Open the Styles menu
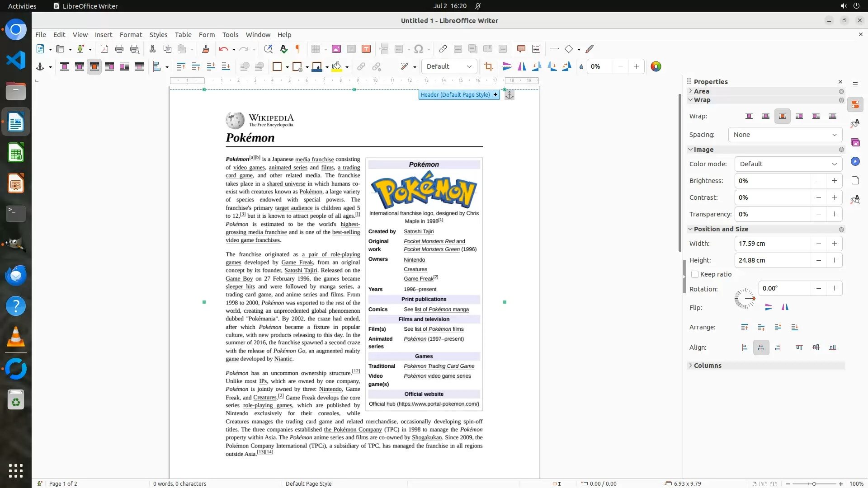 coord(158,35)
